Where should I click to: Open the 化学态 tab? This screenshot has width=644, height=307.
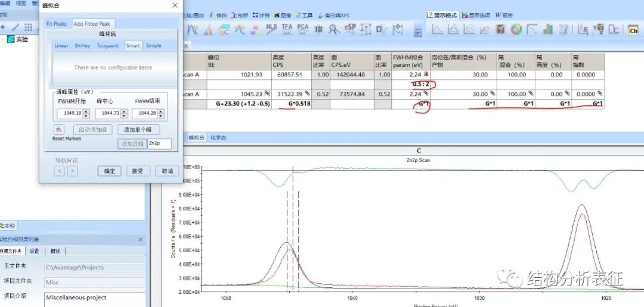(x=218, y=138)
